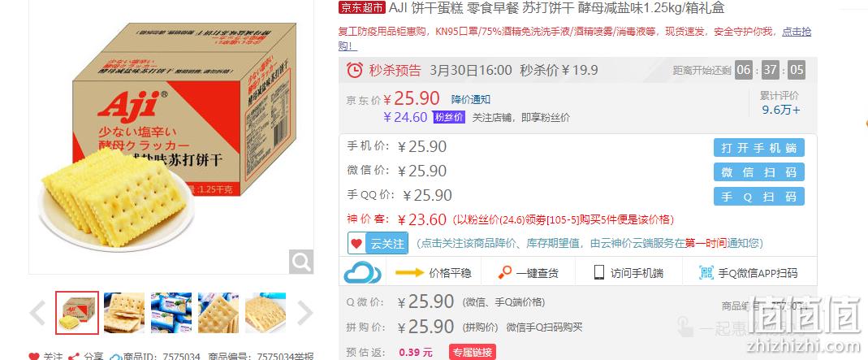Click the 价格平稳 yellow arrow

click(410, 272)
